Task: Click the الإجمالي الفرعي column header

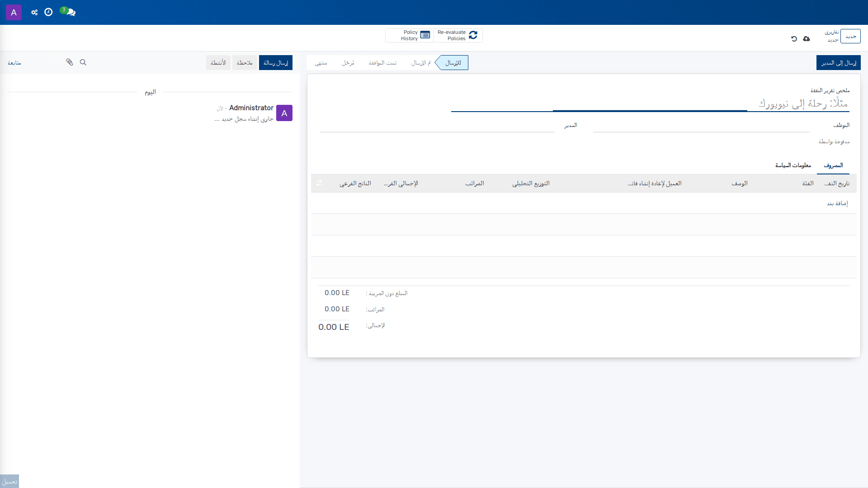Action: [x=401, y=183]
